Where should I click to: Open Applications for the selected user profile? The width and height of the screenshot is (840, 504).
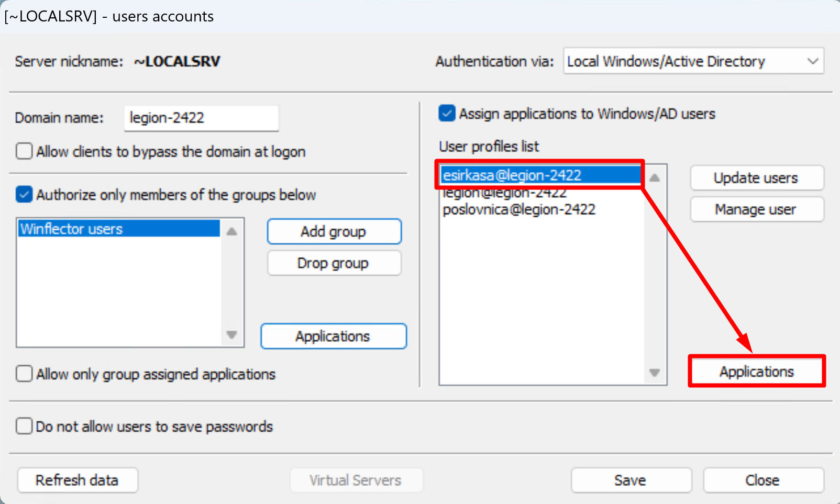click(756, 372)
